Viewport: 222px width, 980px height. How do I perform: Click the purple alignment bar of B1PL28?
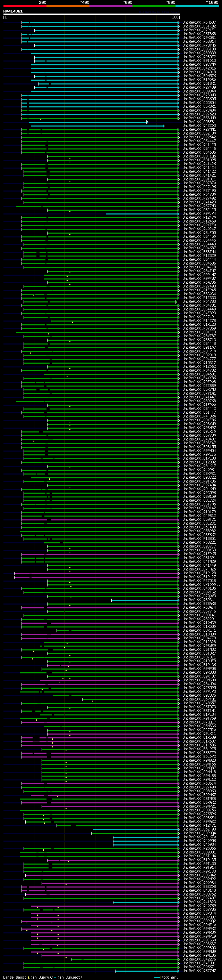point(97,573)
